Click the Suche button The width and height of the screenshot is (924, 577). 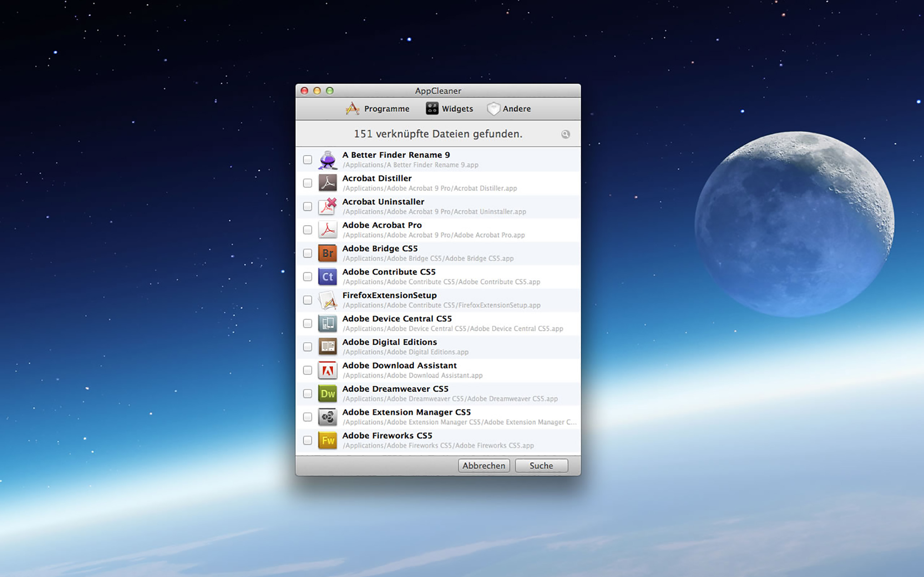541,466
